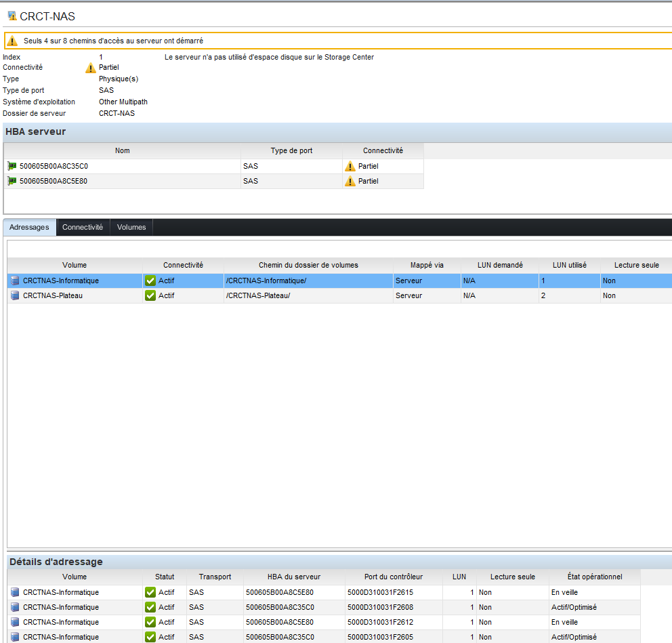Screen dimensions: 672x643
Task: Sort HBA table by Connectivité column
Action: coord(383,150)
